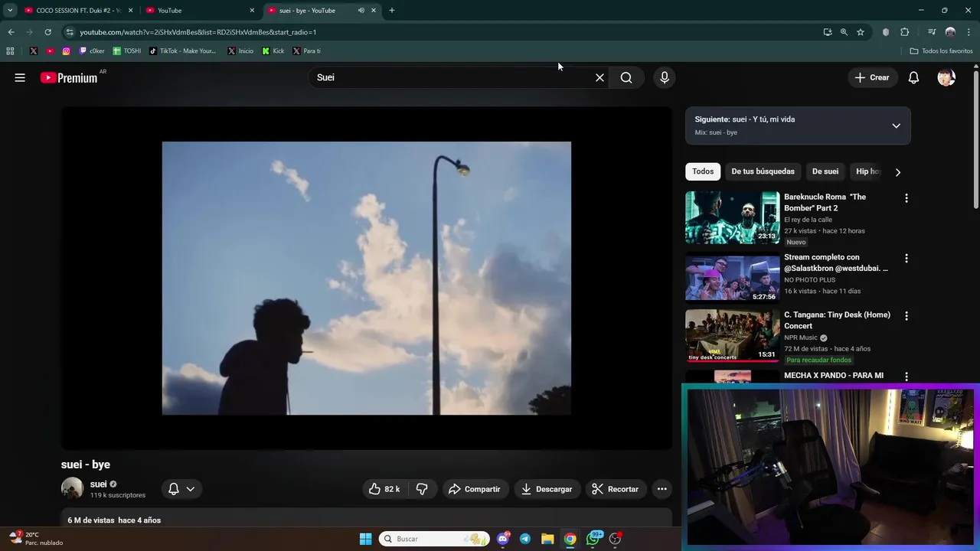Open the YouTube hamburger guide menu
This screenshot has height=551, width=980.
click(x=20, y=77)
